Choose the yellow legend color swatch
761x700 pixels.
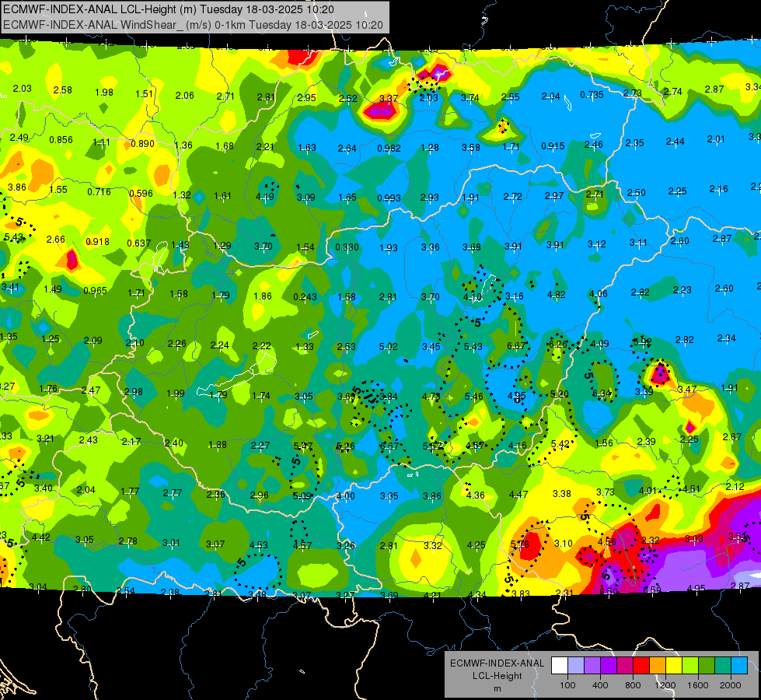[x=674, y=666]
